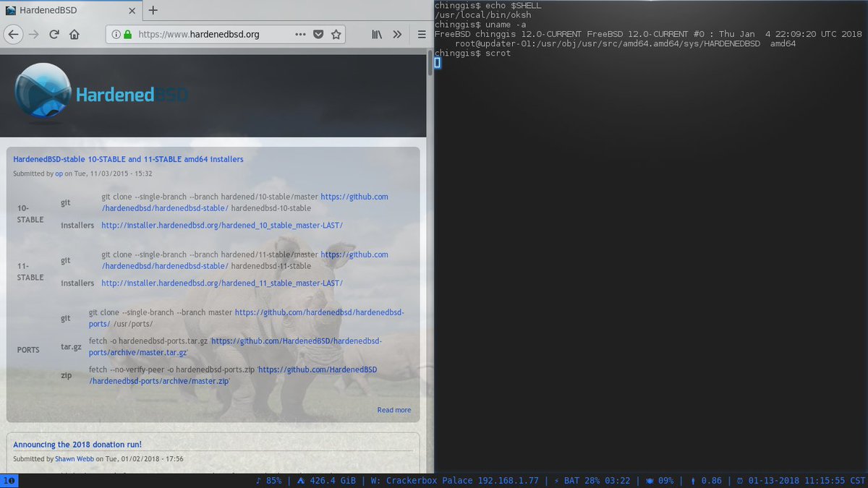Expand more toolbar tools chevron
The image size is (868, 488).
[x=397, y=34]
